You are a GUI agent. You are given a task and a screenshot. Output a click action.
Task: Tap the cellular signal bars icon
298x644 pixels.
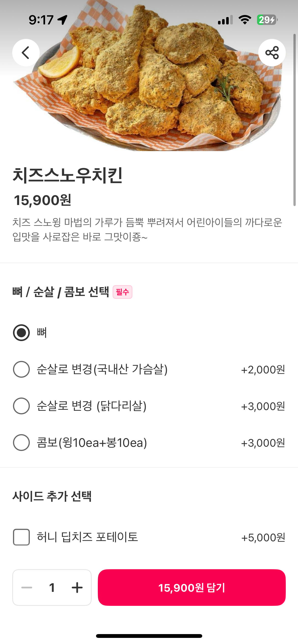[225, 20]
